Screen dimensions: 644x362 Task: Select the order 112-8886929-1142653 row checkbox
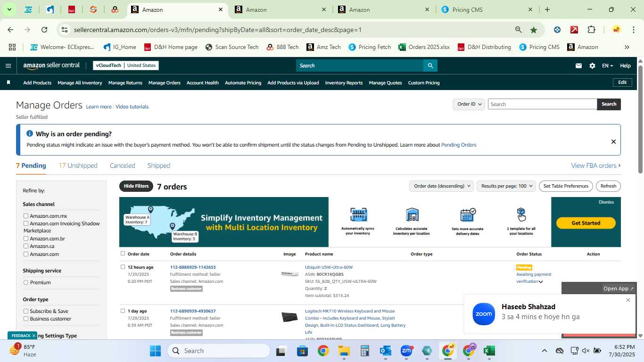pyautogui.click(x=123, y=267)
